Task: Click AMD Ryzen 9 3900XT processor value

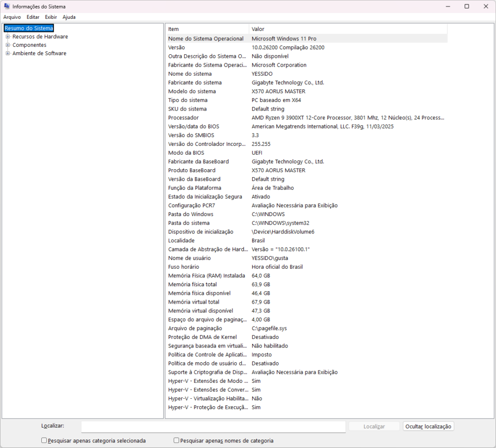Action: tap(348, 118)
